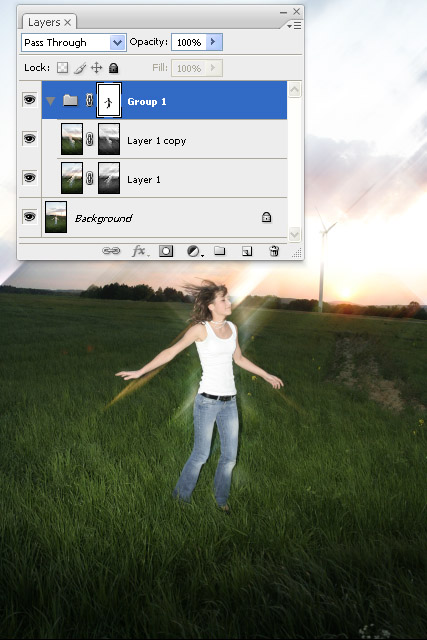427x640 pixels.
Task: Select the Background layer name
Action: [104, 219]
